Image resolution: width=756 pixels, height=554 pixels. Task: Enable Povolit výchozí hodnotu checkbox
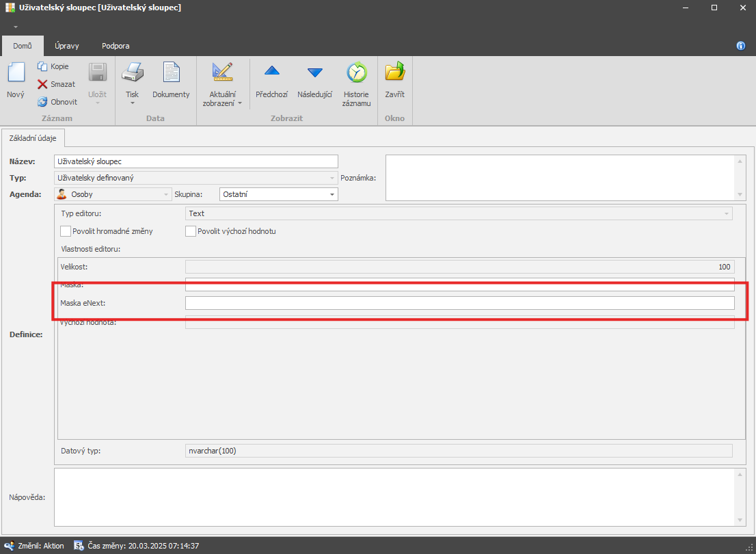191,231
